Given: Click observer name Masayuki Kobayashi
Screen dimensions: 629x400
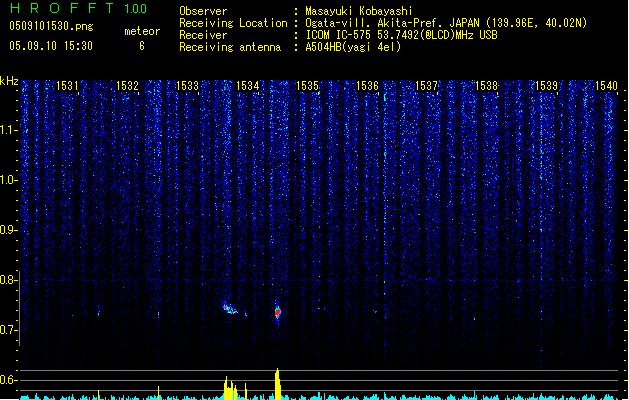Looking at the screenshot, I should (x=359, y=11).
